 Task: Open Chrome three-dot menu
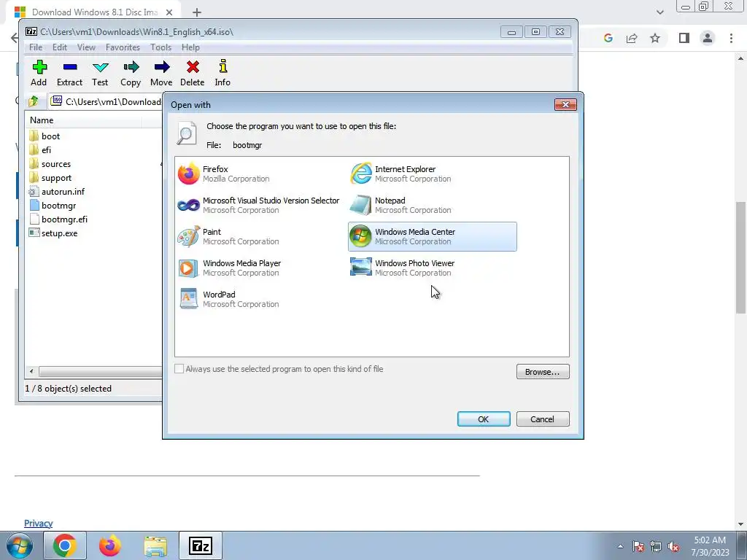(731, 38)
